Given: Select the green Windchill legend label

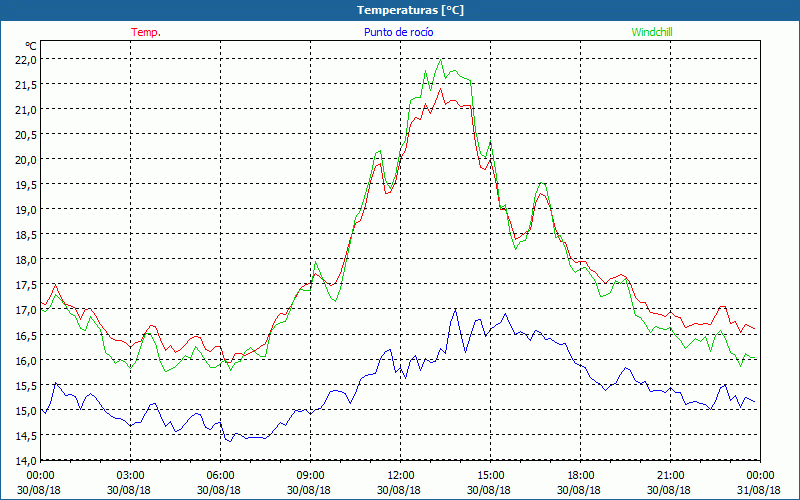Looking at the screenshot, I should pyautogui.click(x=652, y=32).
